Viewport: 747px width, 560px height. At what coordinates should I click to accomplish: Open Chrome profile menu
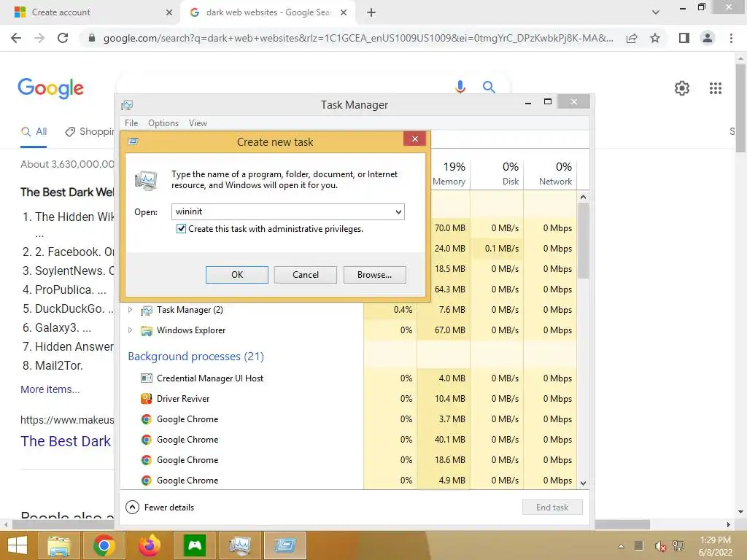[708, 38]
